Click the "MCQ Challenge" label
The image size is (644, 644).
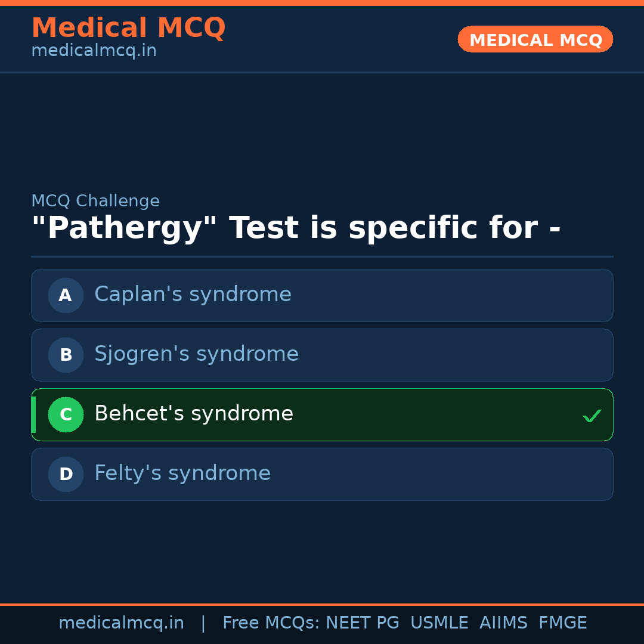click(x=95, y=202)
